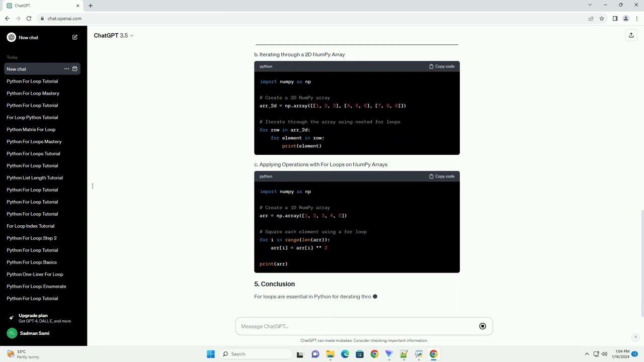Select the ChatGPT browser tab
This screenshot has width=644, height=362.
(x=43, y=6)
